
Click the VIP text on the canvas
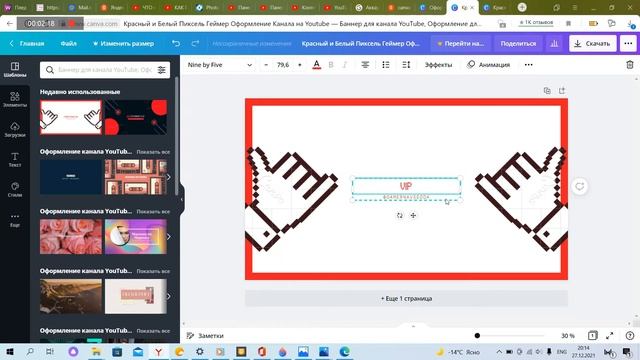[406, 187]
